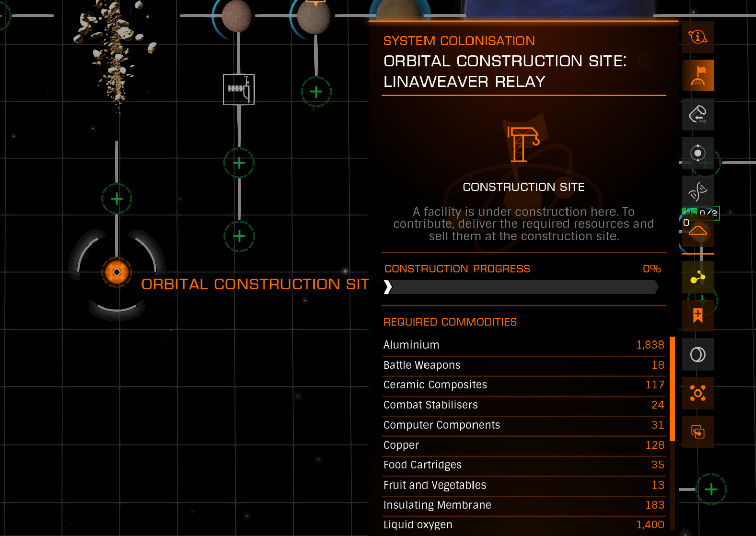Select the Fruit and Vegetables row

(524, 485)
